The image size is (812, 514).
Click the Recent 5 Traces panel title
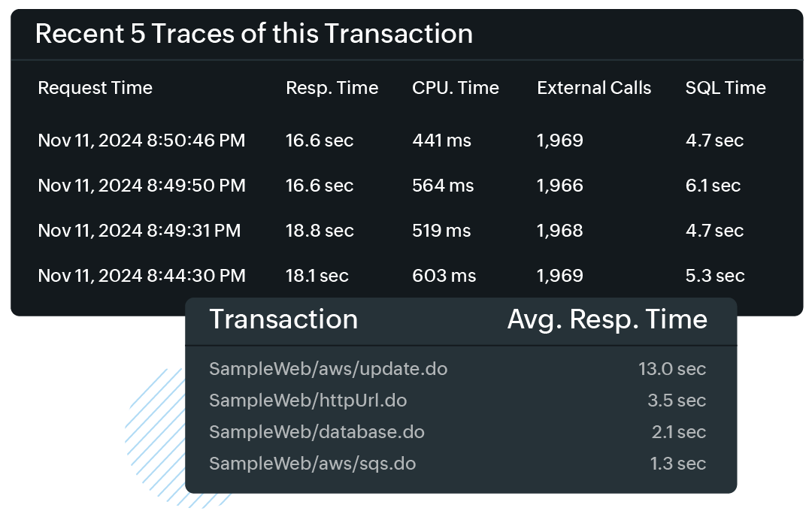(x=254, y=34)
